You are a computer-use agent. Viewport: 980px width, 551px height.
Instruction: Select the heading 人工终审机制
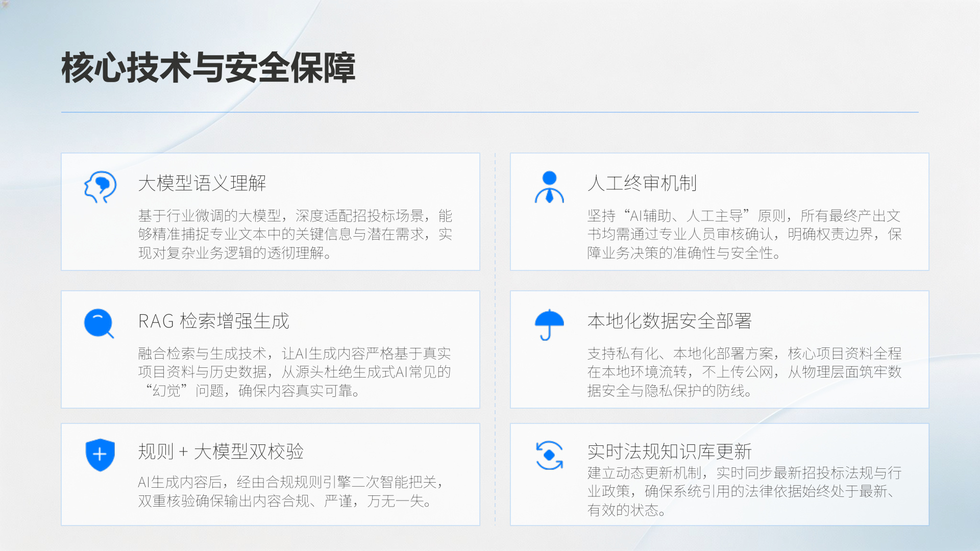(x=642, y=183)
